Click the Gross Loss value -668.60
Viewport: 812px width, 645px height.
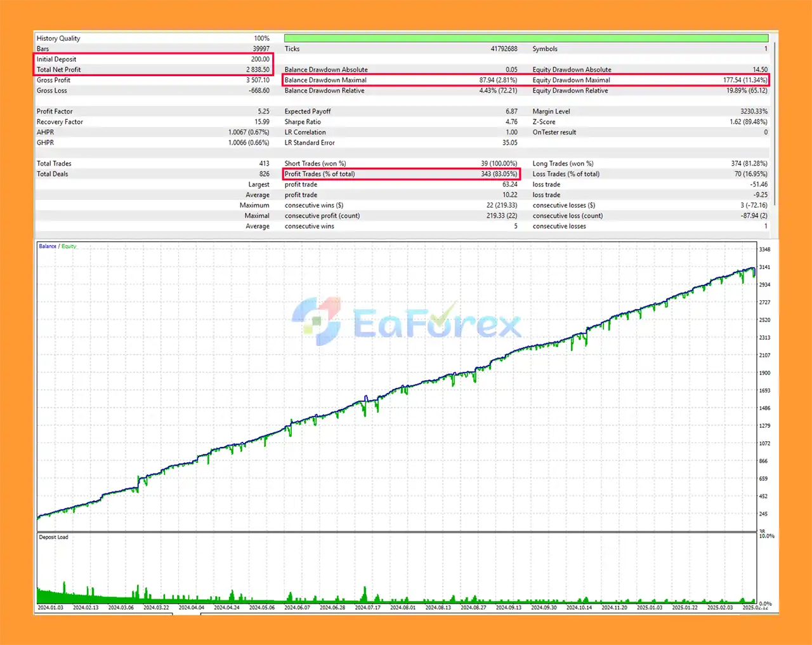(259, 91)
